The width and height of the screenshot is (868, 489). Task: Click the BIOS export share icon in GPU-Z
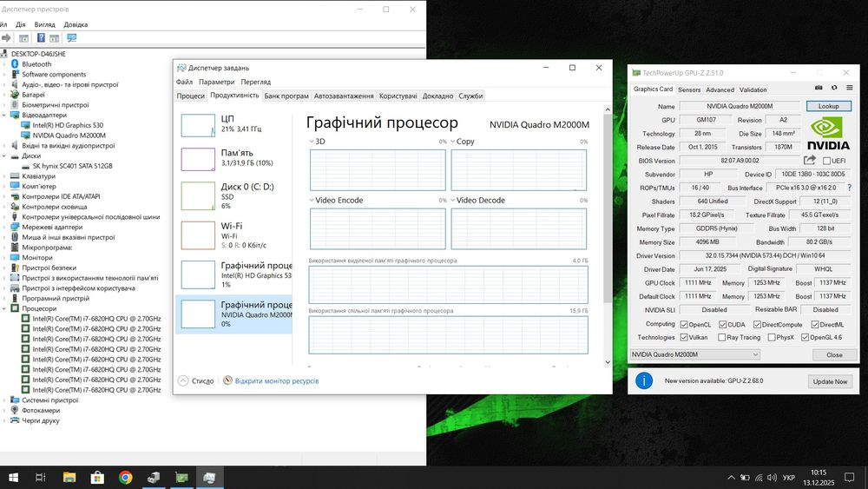click(x=809, y=160)
